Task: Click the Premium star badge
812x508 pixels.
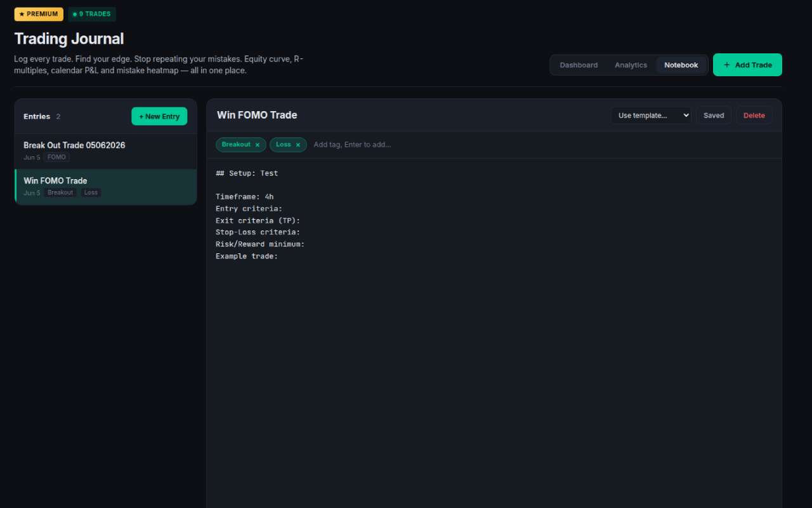Action: pos(39,14)
